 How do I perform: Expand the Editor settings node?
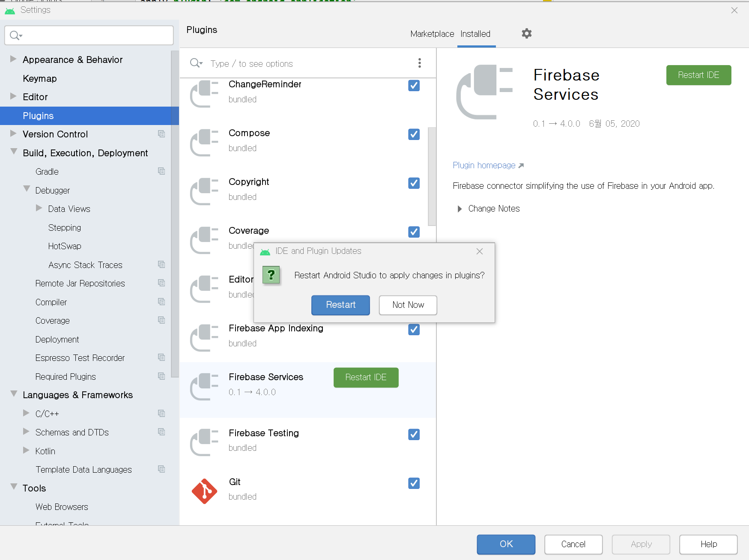pos(13,96)
